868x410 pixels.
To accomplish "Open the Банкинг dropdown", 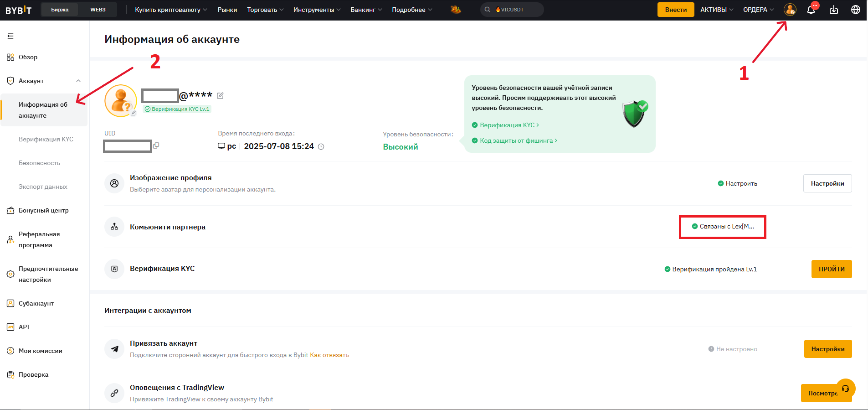I will point(366,10).
